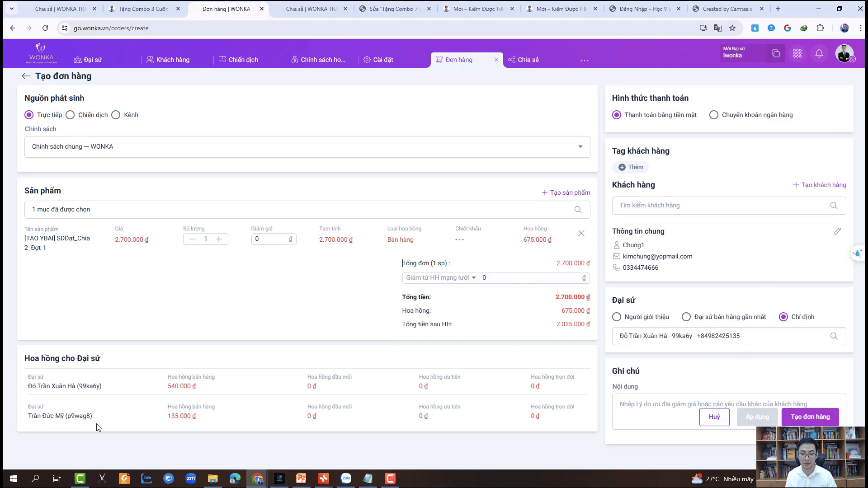The width and height of the screenshot is (868, 488).
Task: Remove product row with X icon
Action: [581, 233]
